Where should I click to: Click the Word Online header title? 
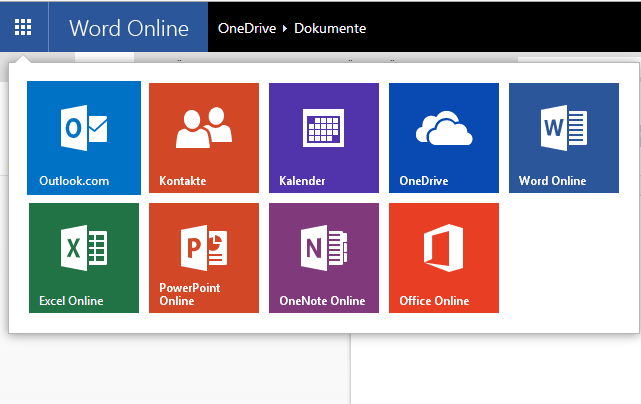coord(129,28)
